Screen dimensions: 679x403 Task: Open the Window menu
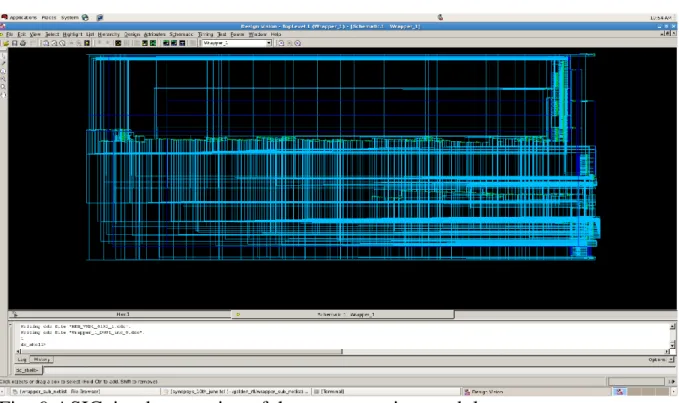point(258,34)
